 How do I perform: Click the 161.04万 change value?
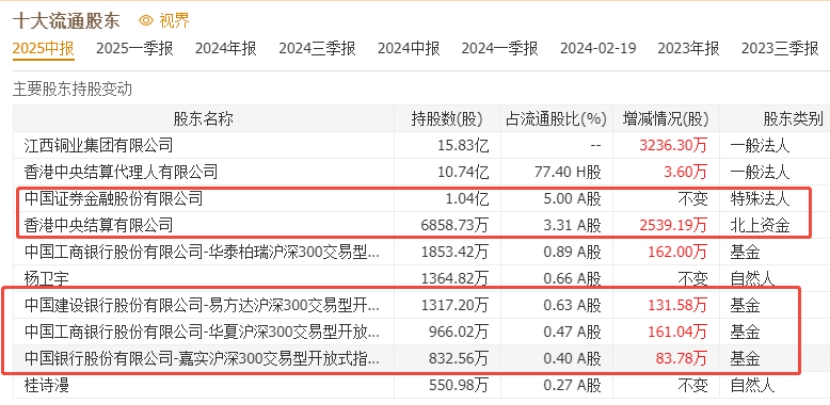(678, 332)
